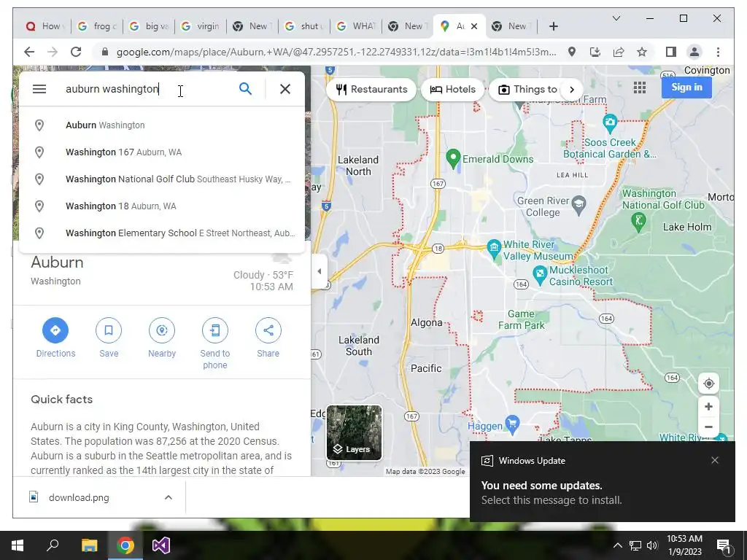Screen dimensions: 747x560
Task: Select the Auburn Washington suggestion
Action: (161, 125)
